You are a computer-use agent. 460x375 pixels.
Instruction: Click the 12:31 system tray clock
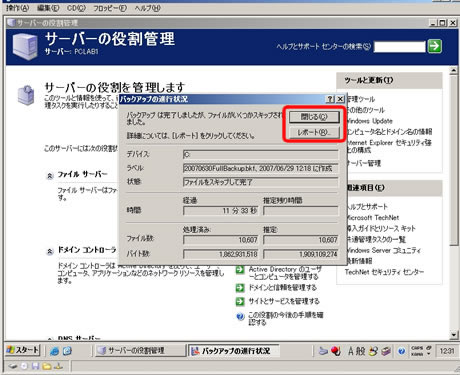click(447, 351)
